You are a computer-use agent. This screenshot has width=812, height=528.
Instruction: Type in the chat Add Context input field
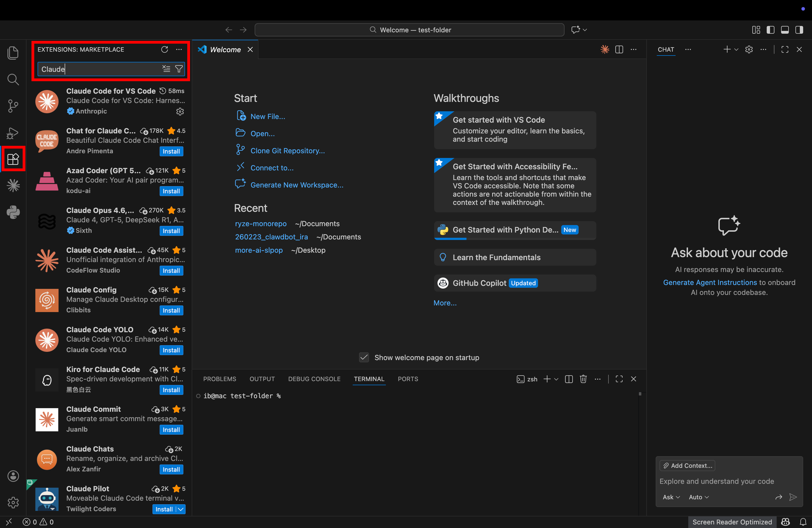click(x=716, y=481)
